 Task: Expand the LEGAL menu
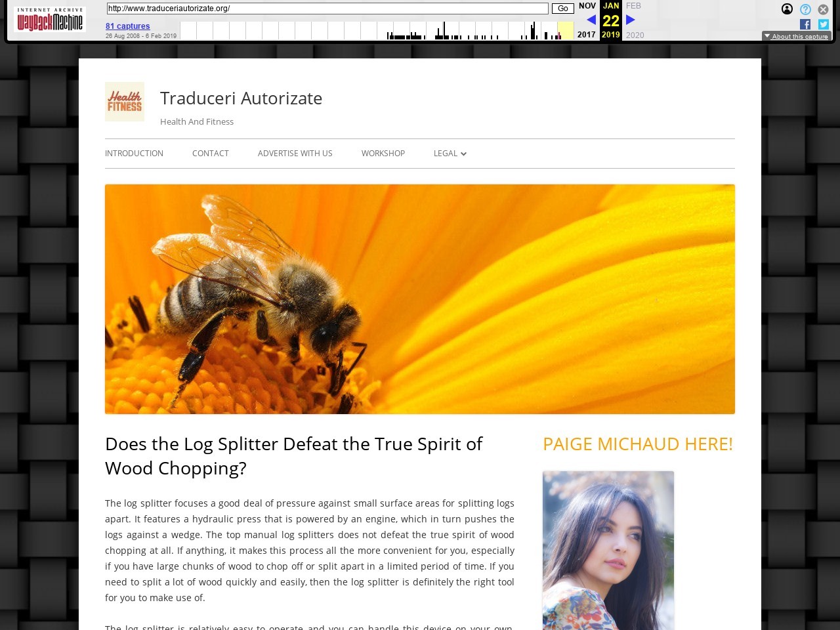[450, 154]
